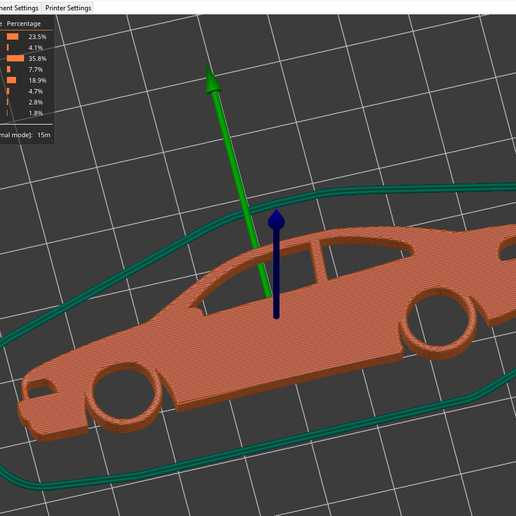Select the 1.8% legend row value
Screen dimensions: 516x516
tap(36, 113)
